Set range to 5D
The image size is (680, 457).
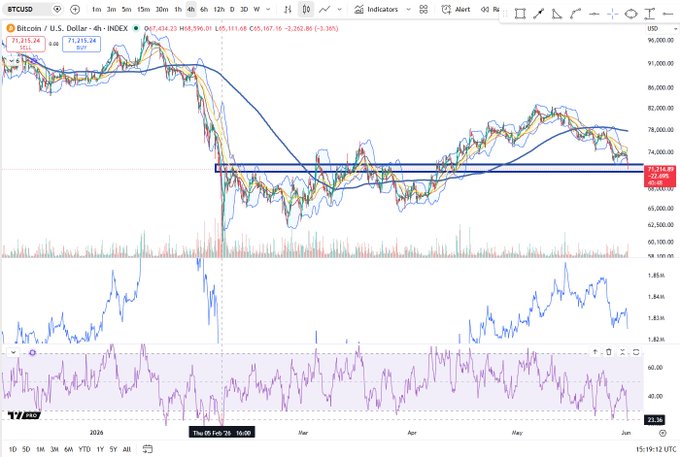pyautogui.click(x=26, y=449)
